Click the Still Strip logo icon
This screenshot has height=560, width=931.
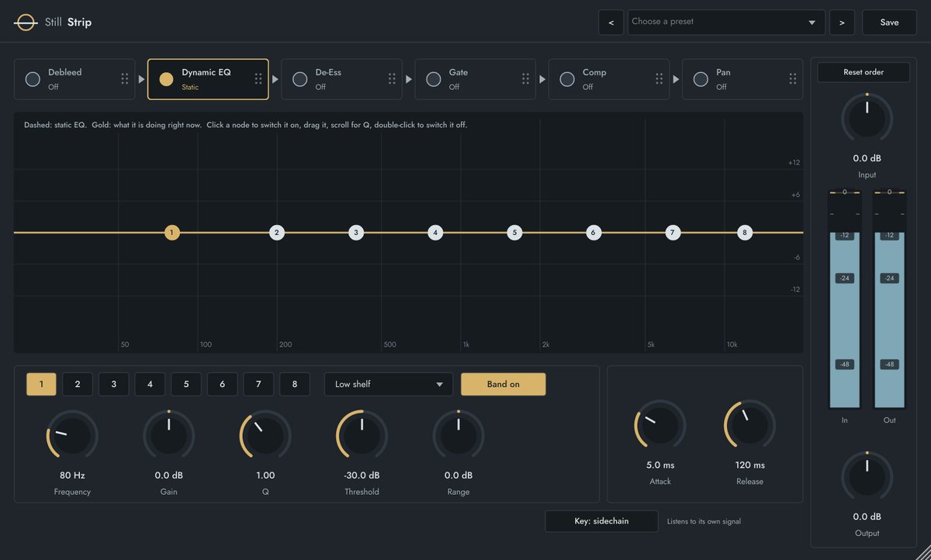(26, 22)
